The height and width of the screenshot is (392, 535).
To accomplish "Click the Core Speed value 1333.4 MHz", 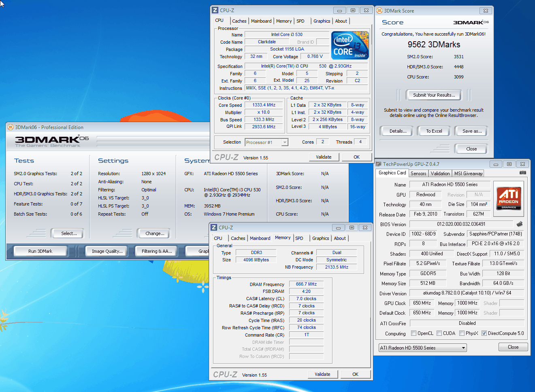I will (x=264, y=105).
